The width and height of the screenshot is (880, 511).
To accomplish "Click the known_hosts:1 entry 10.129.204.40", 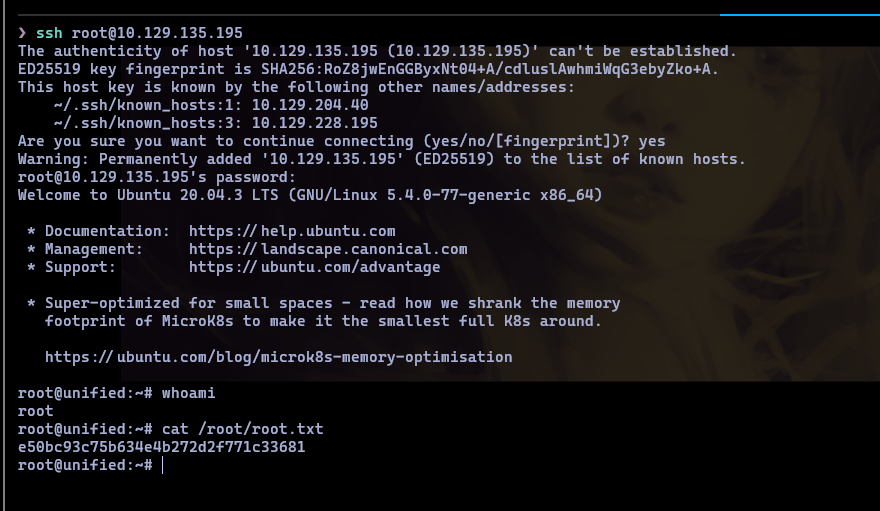I will (311, 105).
